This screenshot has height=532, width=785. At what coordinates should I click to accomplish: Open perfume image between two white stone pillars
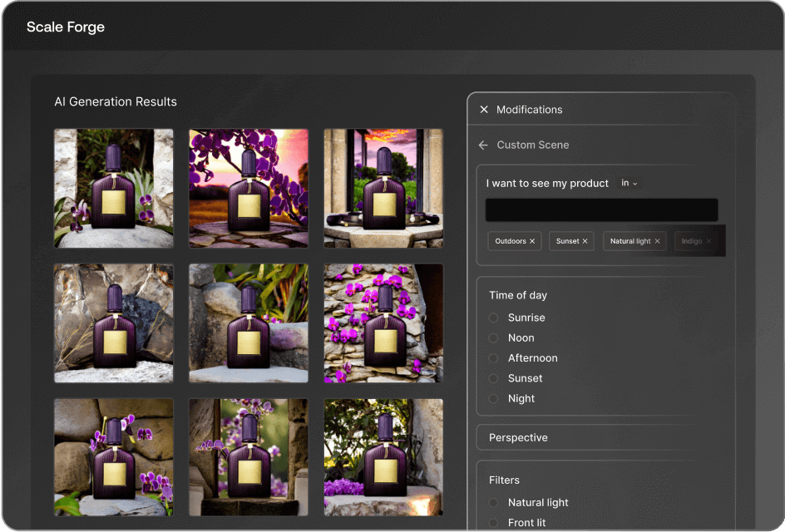point(114,188)
